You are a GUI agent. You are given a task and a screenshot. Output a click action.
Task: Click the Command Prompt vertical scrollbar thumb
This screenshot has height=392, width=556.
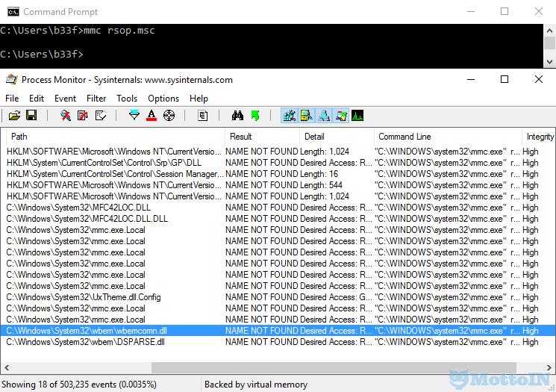(549, 43)
